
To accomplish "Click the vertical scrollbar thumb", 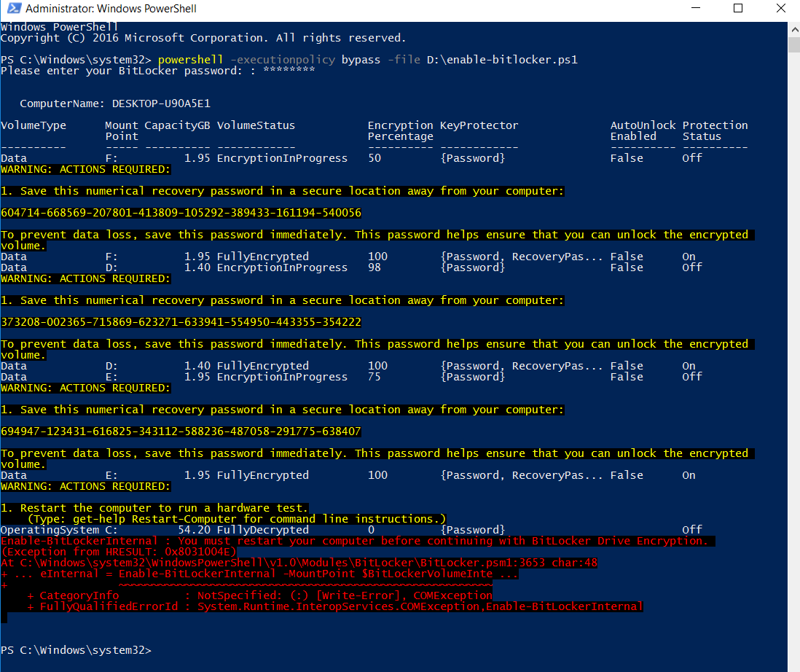I will tap(793, 44).
